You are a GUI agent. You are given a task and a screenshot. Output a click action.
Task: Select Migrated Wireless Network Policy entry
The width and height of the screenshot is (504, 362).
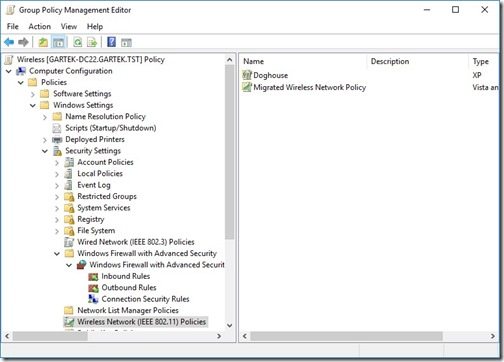(304, 87)
